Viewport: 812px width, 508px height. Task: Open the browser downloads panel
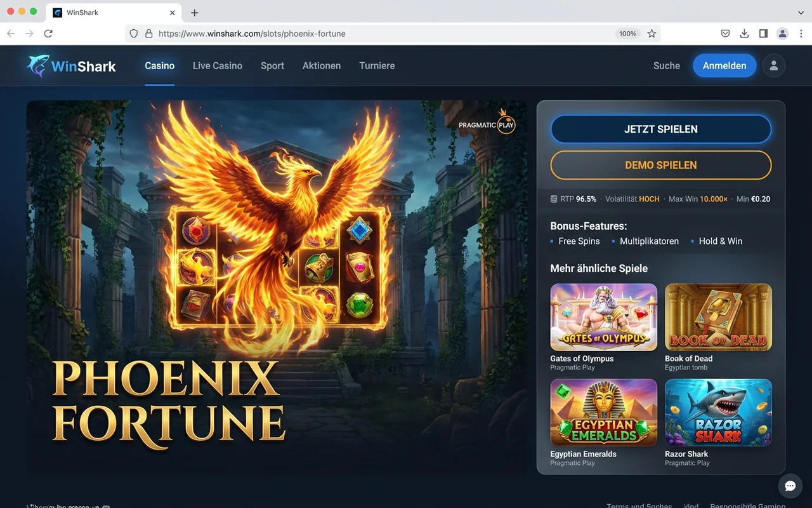click(744, 34)
